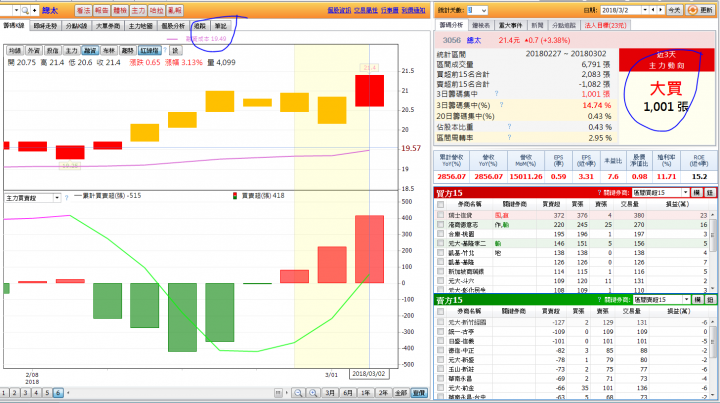
Task: Check the 凱基-竹北 row checkbox
Action: 441,253
